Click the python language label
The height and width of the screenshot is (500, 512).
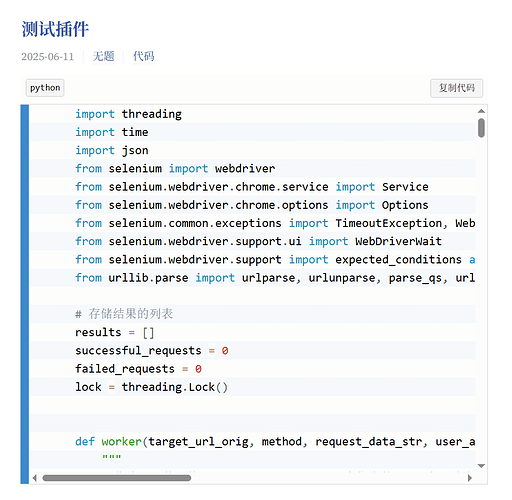pyautogui.click(x=45, y=88)
